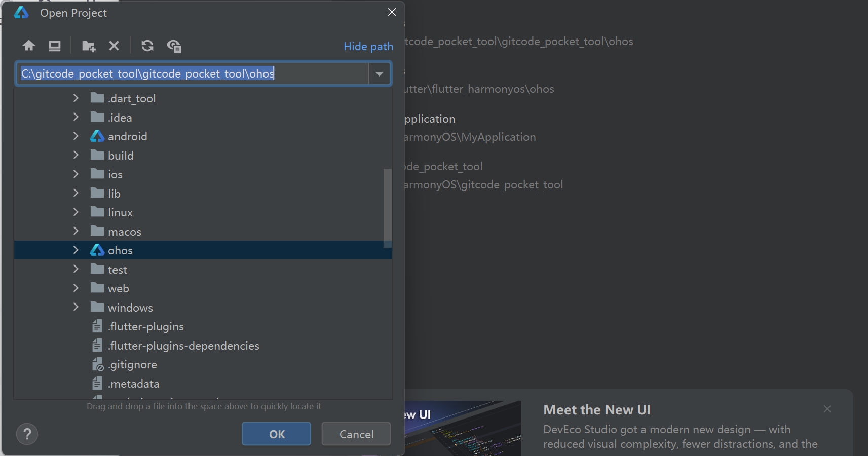The width and height of the screenshot is (868, 456).
Task: Expand the android folder
Action: pyautogui.click(x=76, y=136)
